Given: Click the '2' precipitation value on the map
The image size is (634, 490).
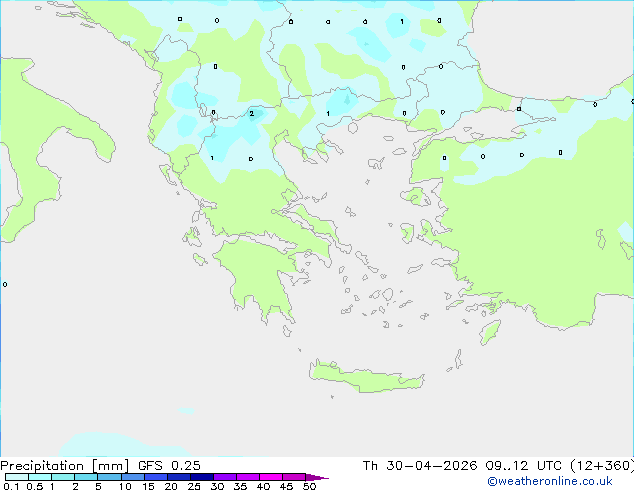Looking at the screenshot, I should [251, 114].
